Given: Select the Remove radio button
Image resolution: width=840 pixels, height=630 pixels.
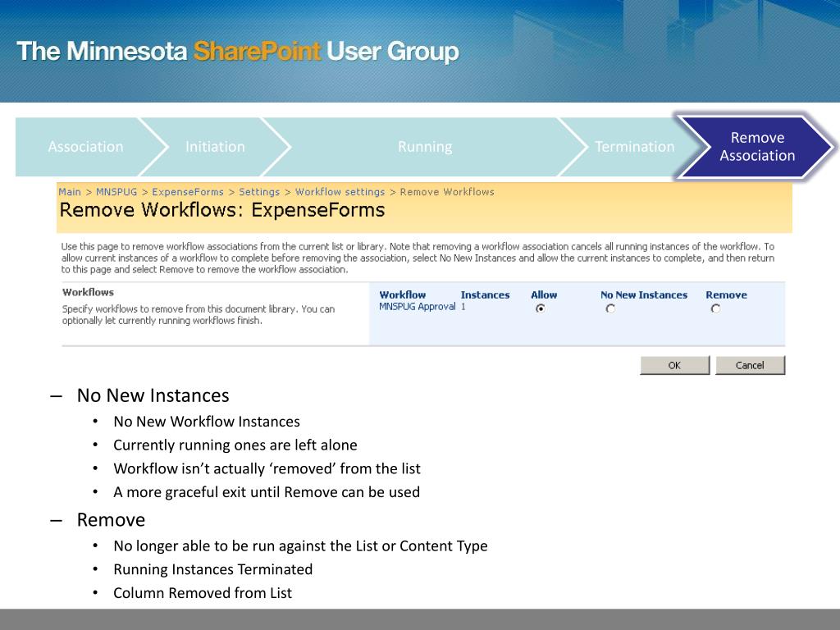Looking at the screenshot, I should coord(715,308).
